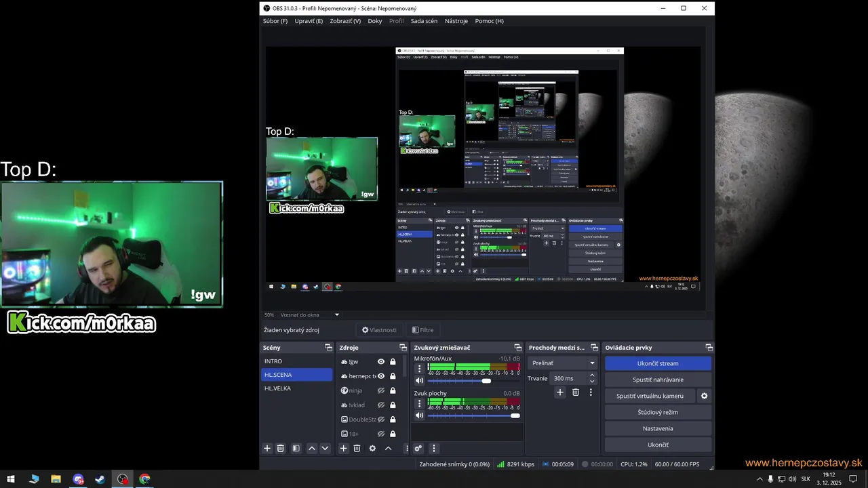This screenshot has height=488, width=868.
Task: Click Spustiť nahrávanie button
Action: tap(658, 380)
